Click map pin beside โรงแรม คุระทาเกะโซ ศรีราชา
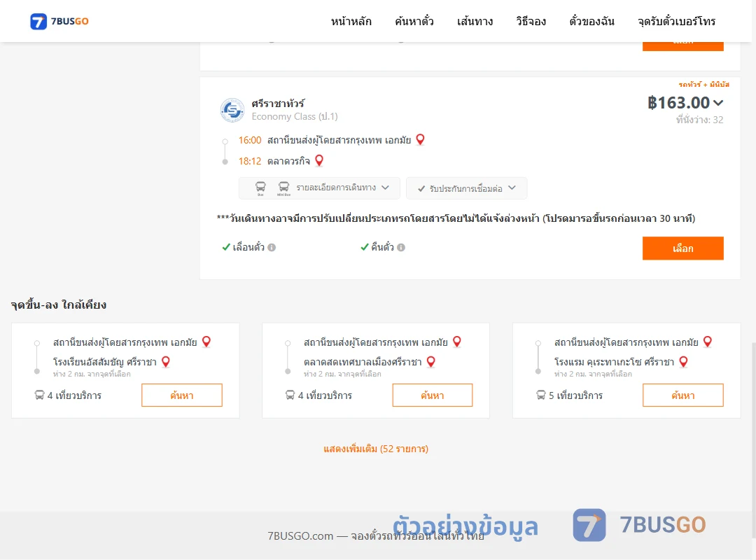 (684, 361)
